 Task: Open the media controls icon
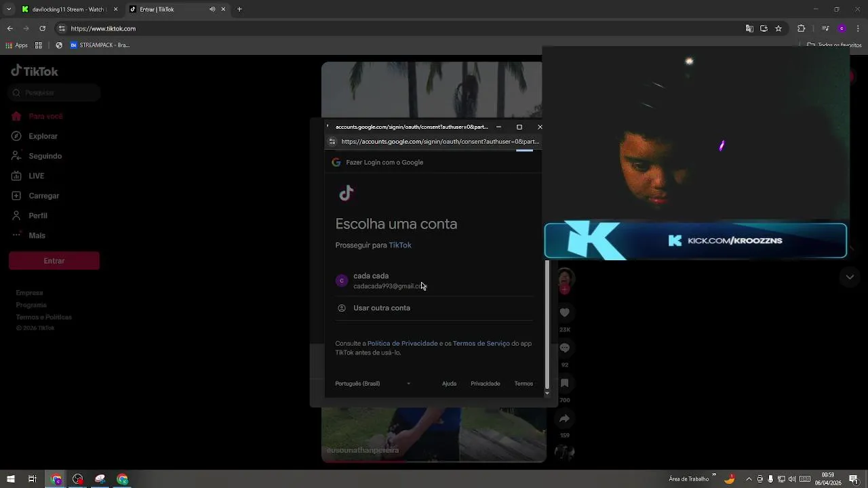pyautogui.click(x=825, y=28)
